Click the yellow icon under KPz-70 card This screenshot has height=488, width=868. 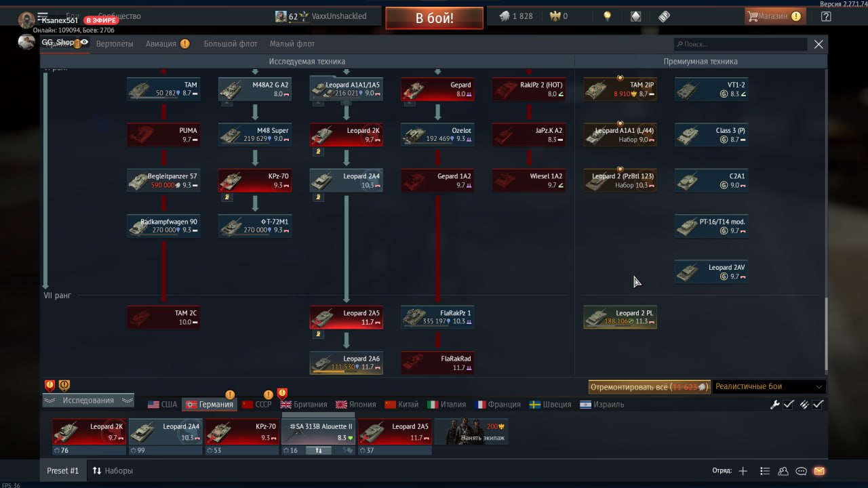coord(227,197)
